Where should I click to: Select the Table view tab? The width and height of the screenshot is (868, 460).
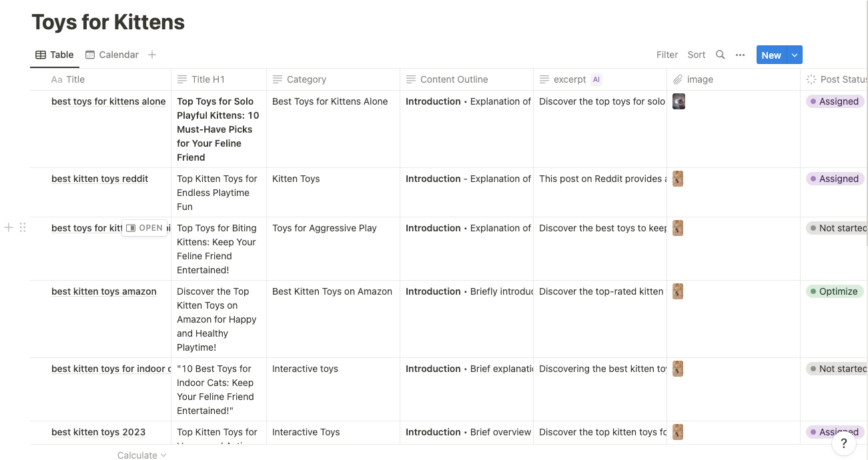tap(55, 55)
